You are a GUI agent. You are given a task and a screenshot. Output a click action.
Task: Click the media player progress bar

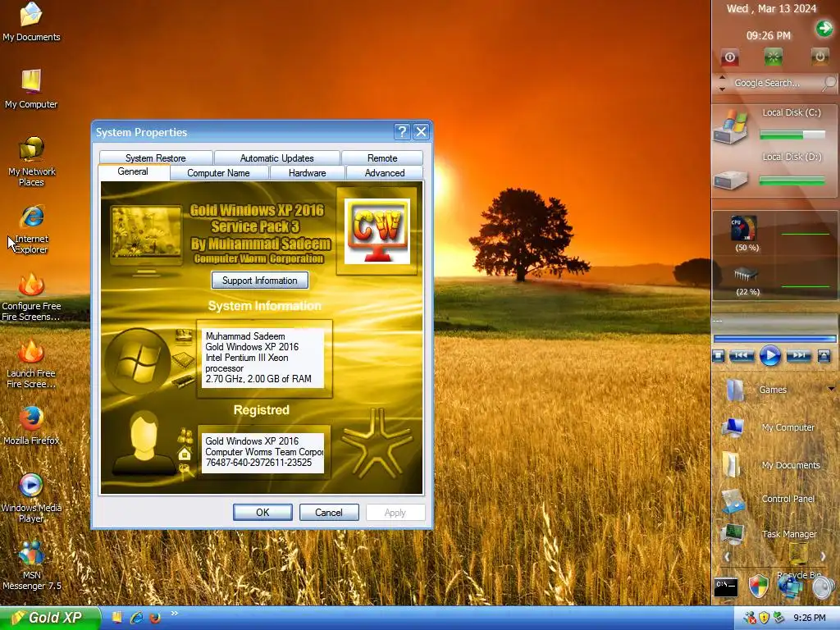(774, 339)
